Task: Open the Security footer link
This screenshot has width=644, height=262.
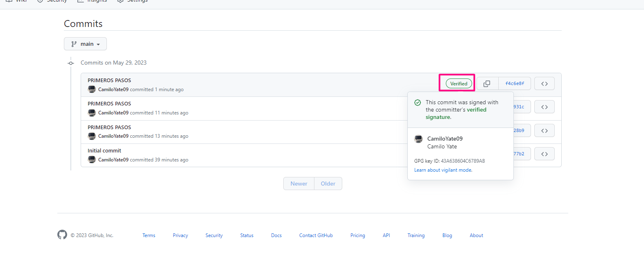Action: (x=214, y=235)
